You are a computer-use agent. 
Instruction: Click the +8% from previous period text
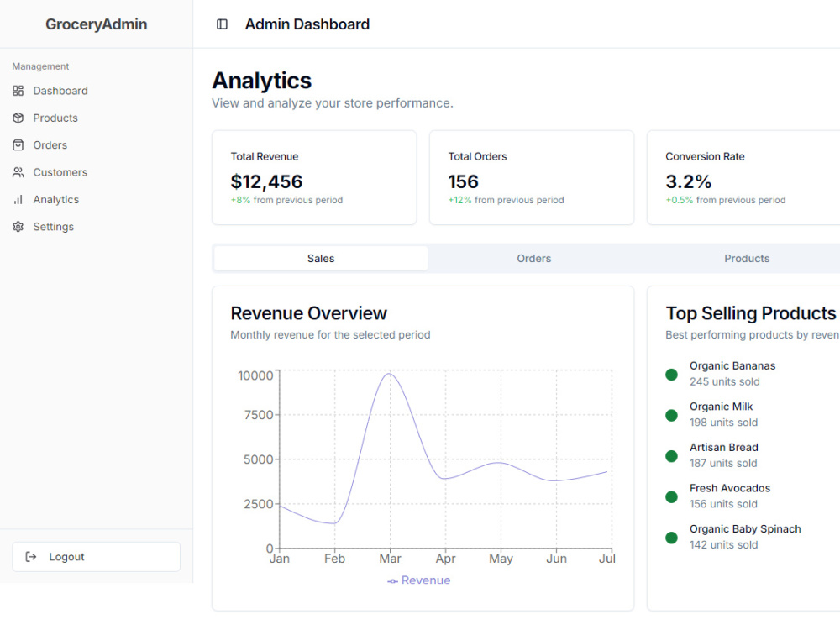coord(286,200)
